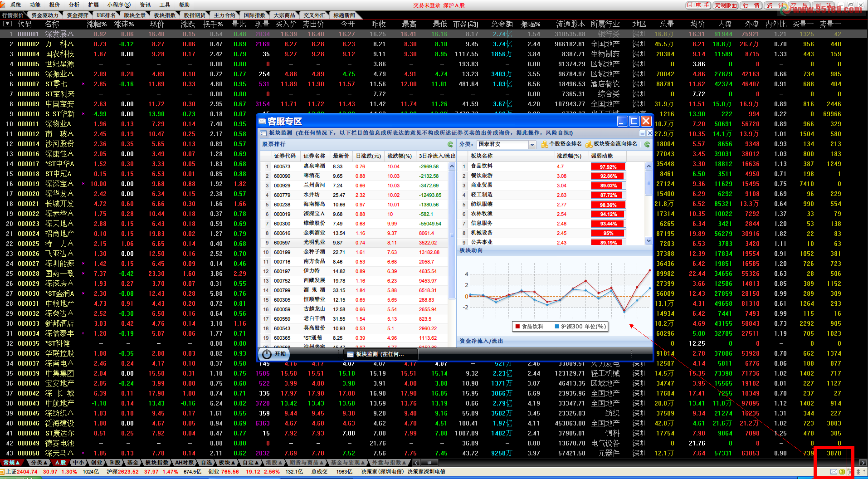Expand the 分类 bottom tab menu
Image resolution: width=868 pixels, height=479 pixels.
39,463
